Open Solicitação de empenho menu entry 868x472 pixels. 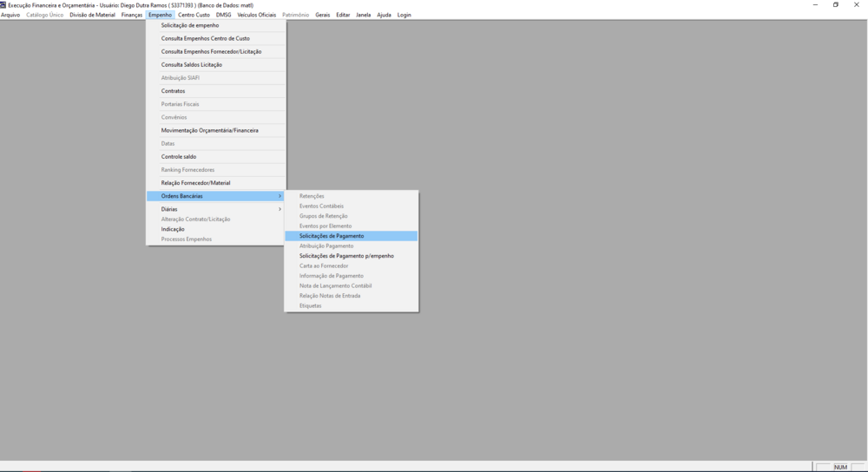[x=190, y=25]
